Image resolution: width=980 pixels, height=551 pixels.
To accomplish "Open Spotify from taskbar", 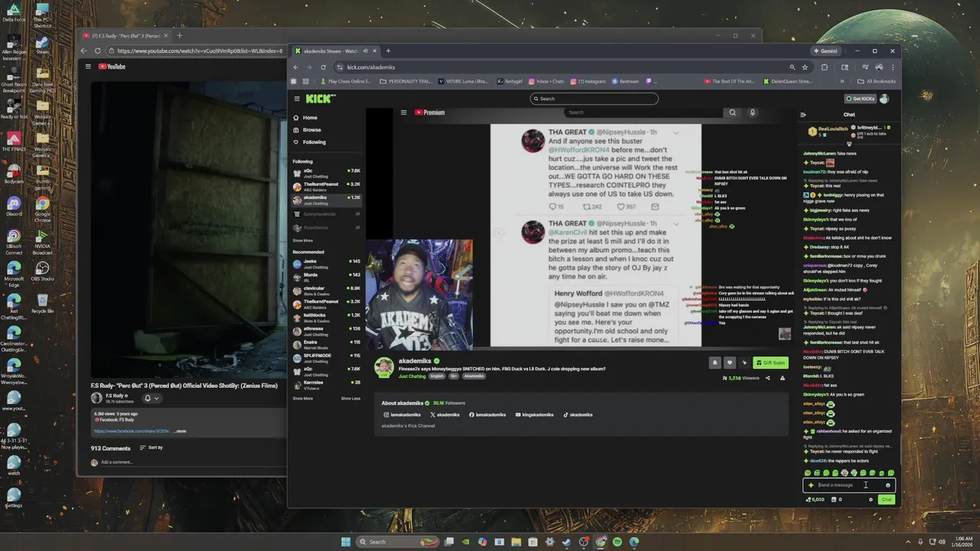I will 617,542.
